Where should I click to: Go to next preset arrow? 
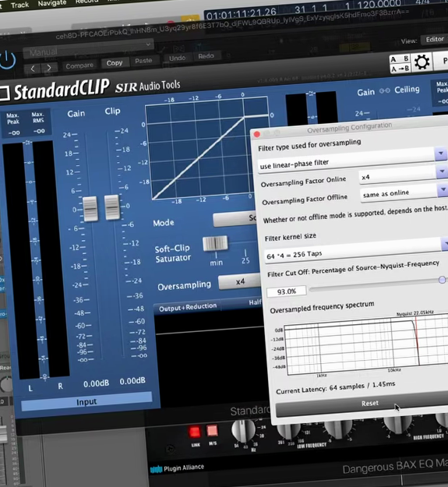(49, 68)
